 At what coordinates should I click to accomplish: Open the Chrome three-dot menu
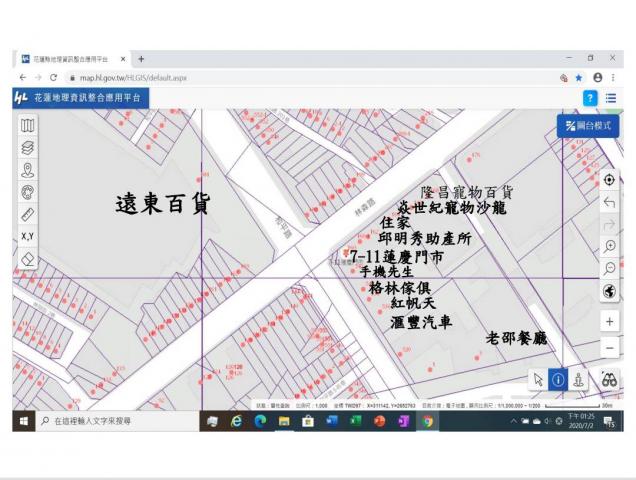pyautogui.click(x=613, y=77)
